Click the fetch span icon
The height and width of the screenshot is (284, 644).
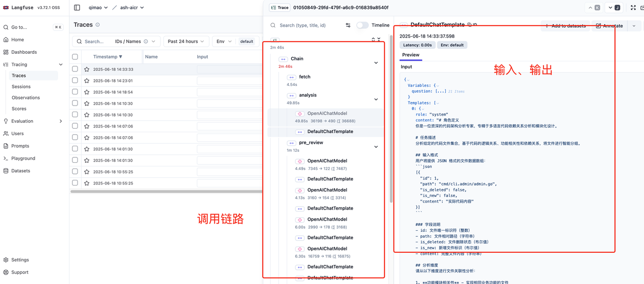(291, 77)
